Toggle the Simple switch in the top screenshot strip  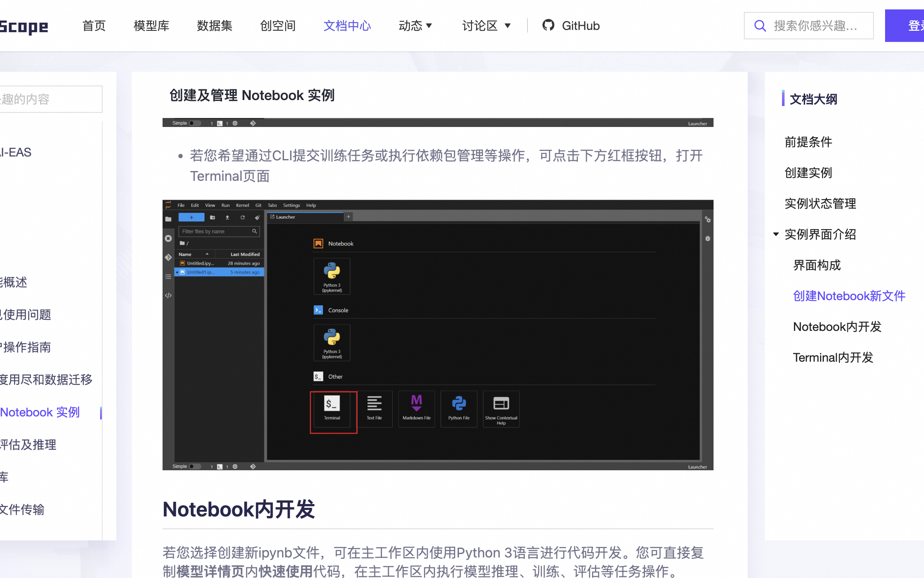pos(194,123)
